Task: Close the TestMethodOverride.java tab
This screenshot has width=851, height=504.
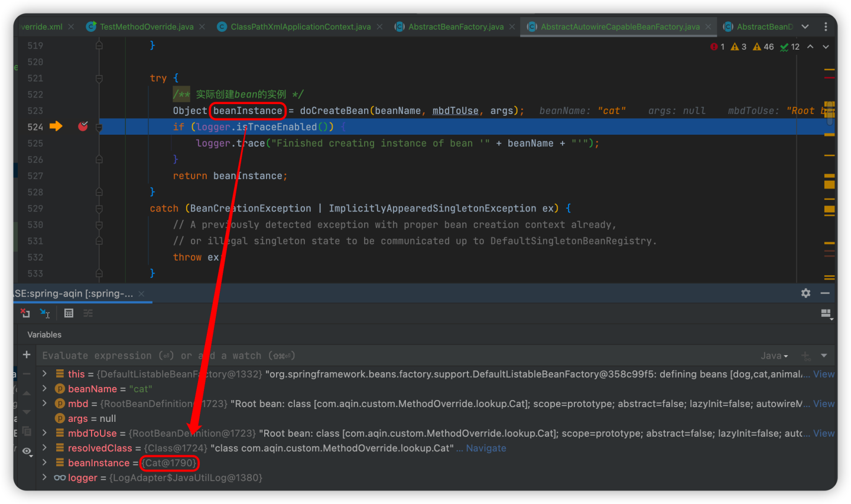Action: tap(202, 27)
